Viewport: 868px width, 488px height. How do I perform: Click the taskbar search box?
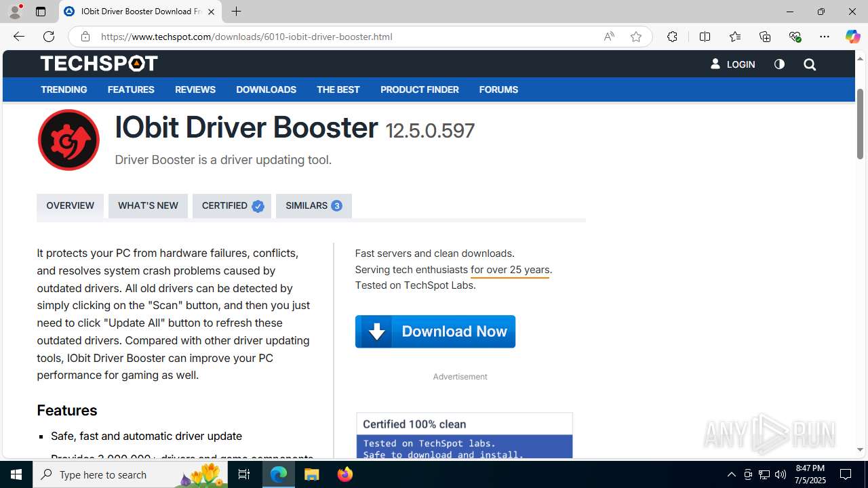click(x=132, y=474)
